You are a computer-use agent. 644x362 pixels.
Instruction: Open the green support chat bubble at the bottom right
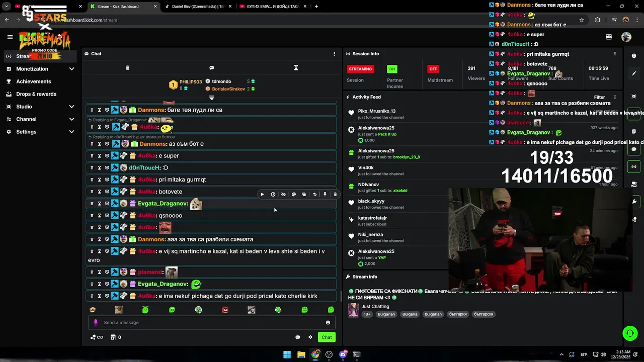click(x=630, y=333)
